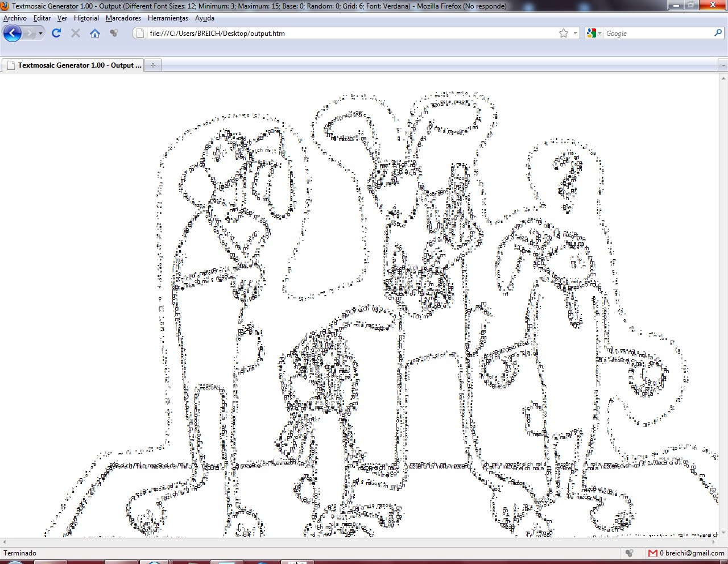Viewport: 728px width, 564px height.
Task: Open the Google search engine selector
Action: [x=594, y=33]
